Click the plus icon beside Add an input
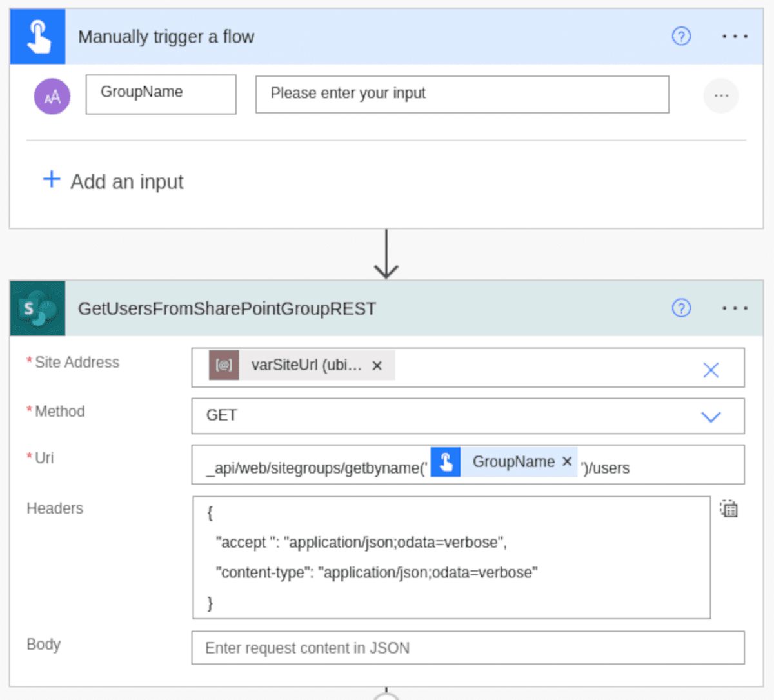The image size is (774, 700). (52, 179)
